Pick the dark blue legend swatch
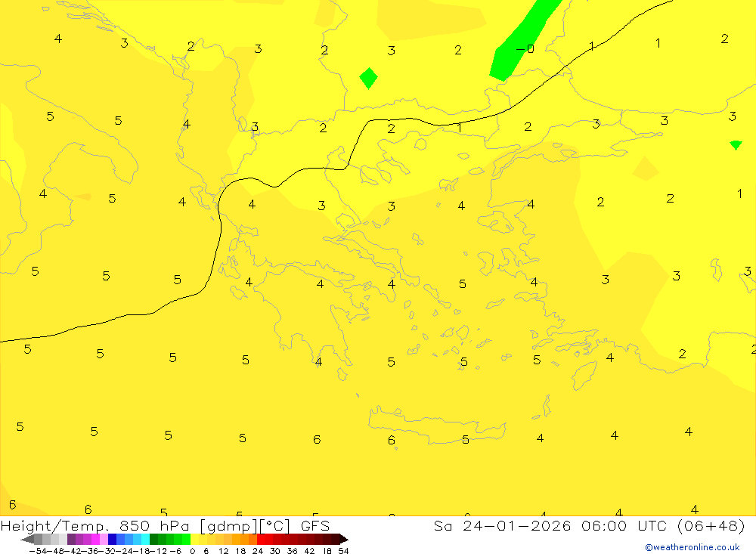 click(113, 540)
